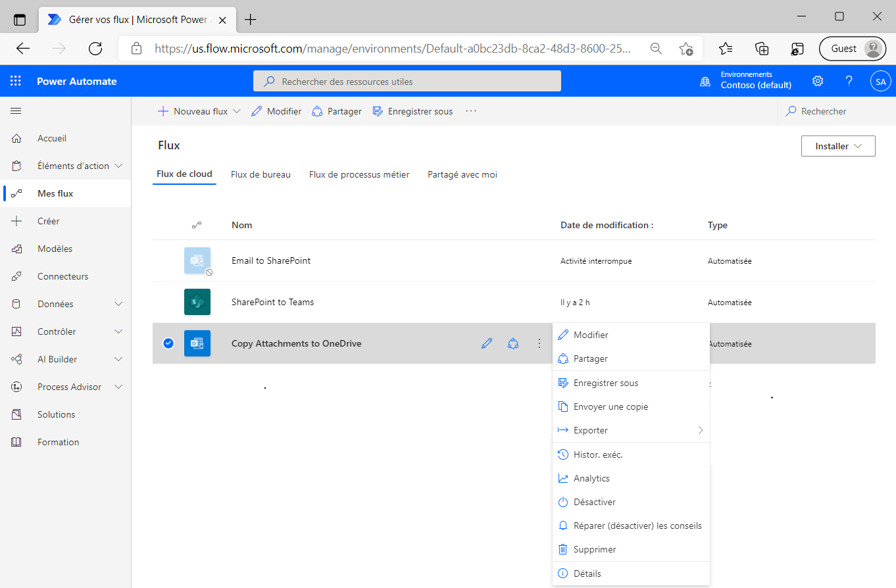Open Connecteurs in the sidebar

[x=63, y=276]
